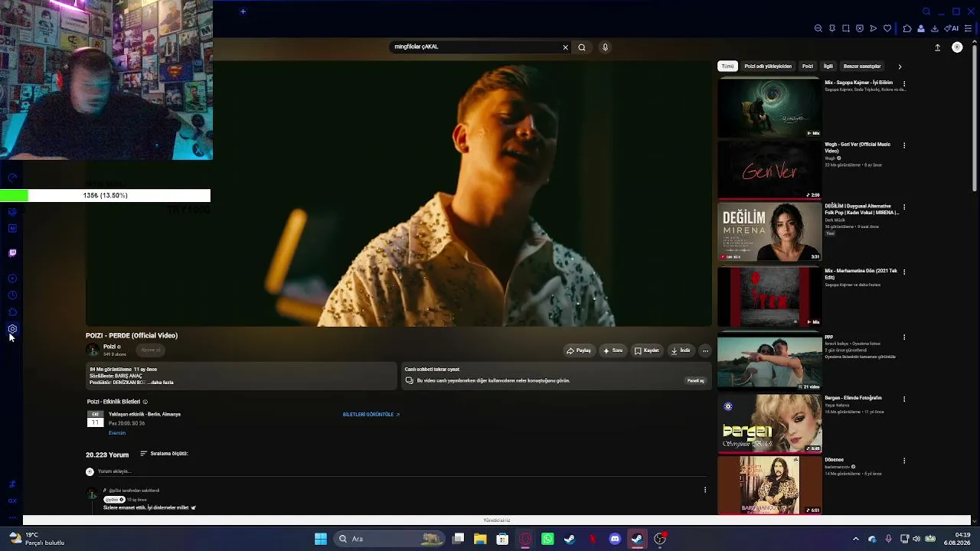Image resolution: width=980 pixels, height=551 pixels.
Task: Open the 'Sıralama ölçütü' sort dropdown
Action: click(x=164, y=454)
